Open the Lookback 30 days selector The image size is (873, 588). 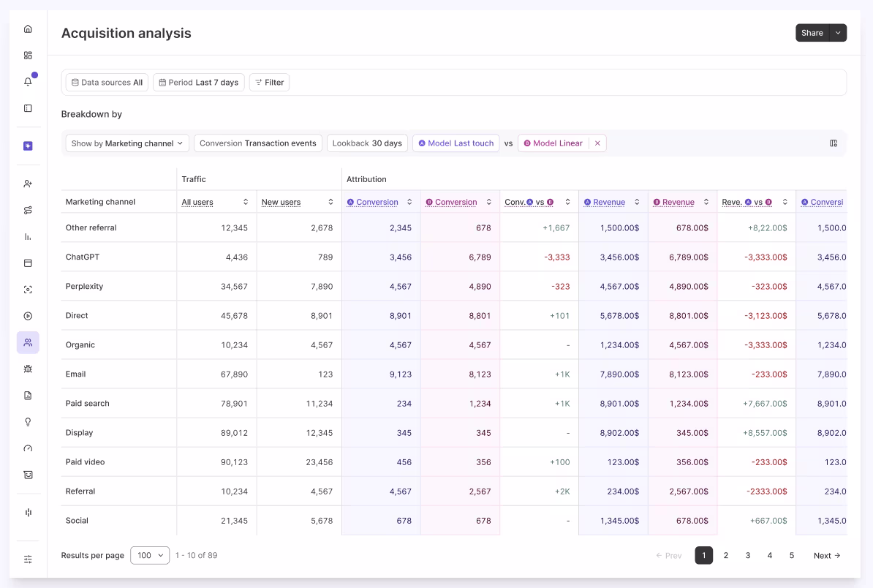[368, 143]
